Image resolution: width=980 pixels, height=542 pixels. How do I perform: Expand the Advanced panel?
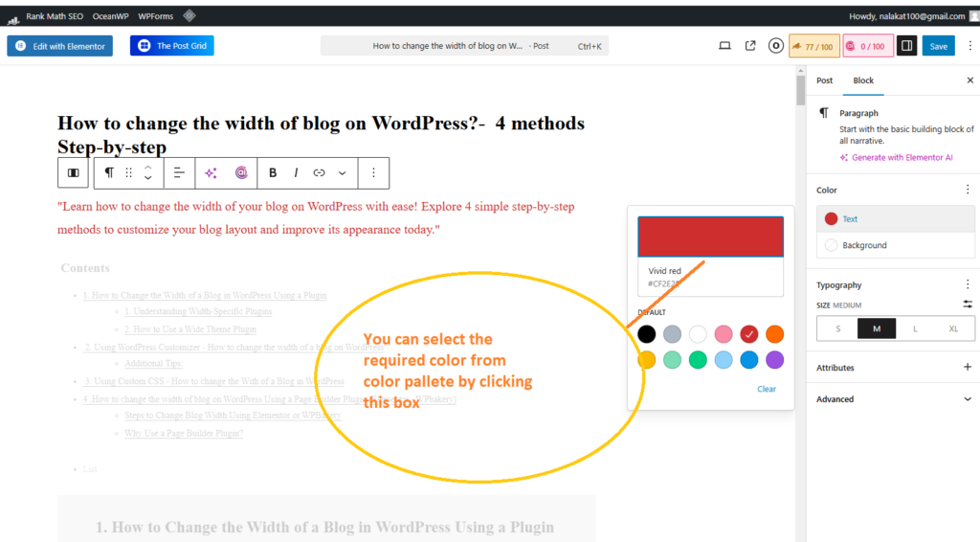pos(895,399)
